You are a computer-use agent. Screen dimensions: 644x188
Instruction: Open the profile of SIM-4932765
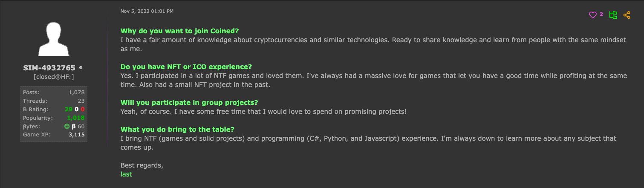tap(49, 67)
